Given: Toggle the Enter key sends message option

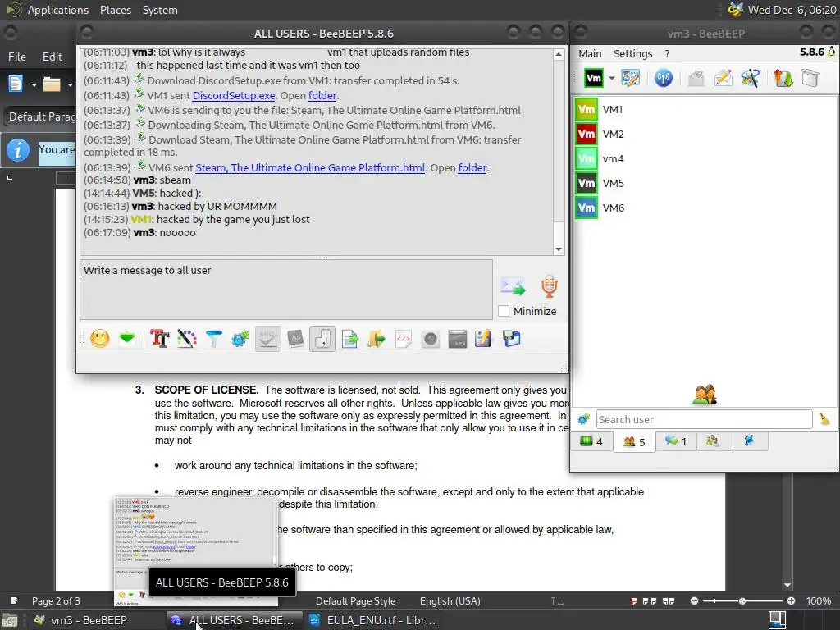Looking at the screenshot, I should click(322, 339).
